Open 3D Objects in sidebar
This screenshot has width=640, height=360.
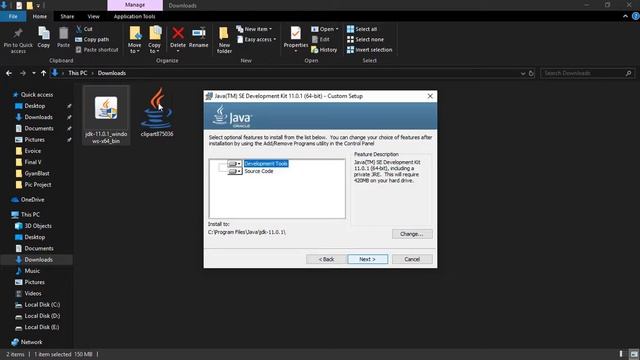tap(38, 226)
